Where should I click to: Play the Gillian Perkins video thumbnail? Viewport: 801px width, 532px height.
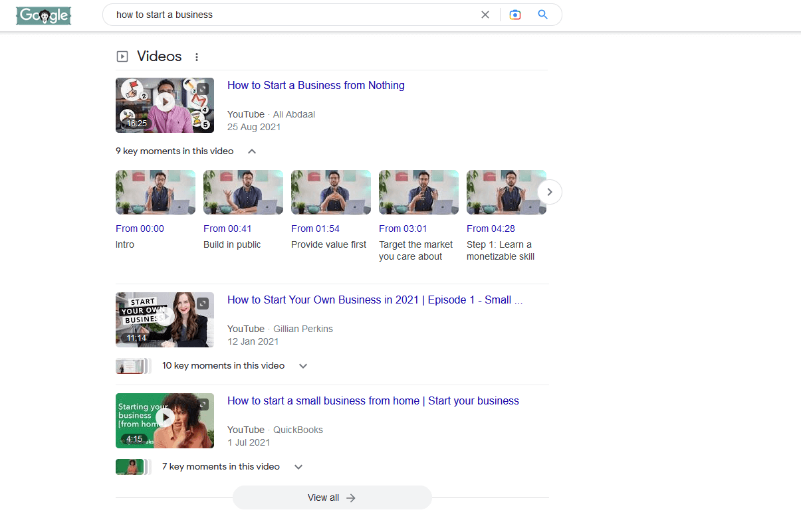click(x=165, y=319)
